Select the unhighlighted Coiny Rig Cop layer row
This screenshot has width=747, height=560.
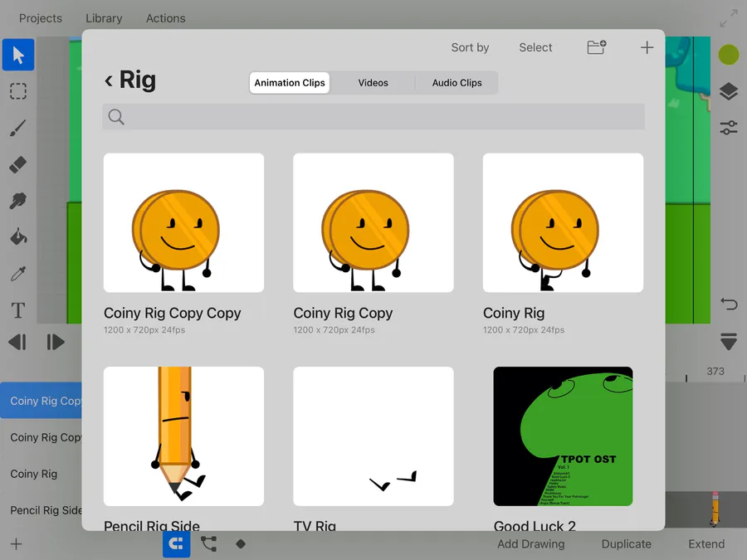click(41, 437)
